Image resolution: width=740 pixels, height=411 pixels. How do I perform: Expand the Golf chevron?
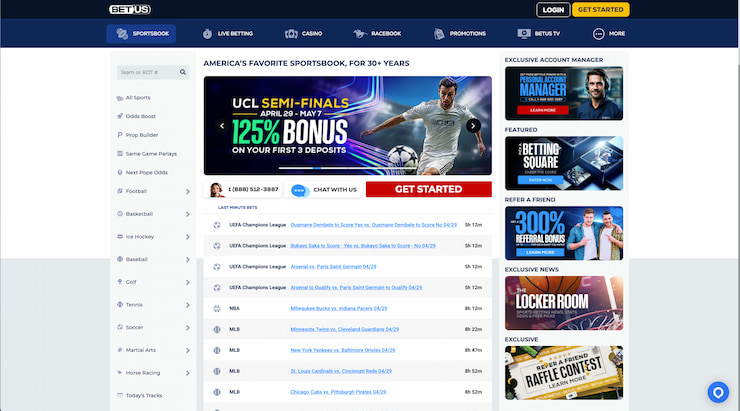tap(187, 282)
